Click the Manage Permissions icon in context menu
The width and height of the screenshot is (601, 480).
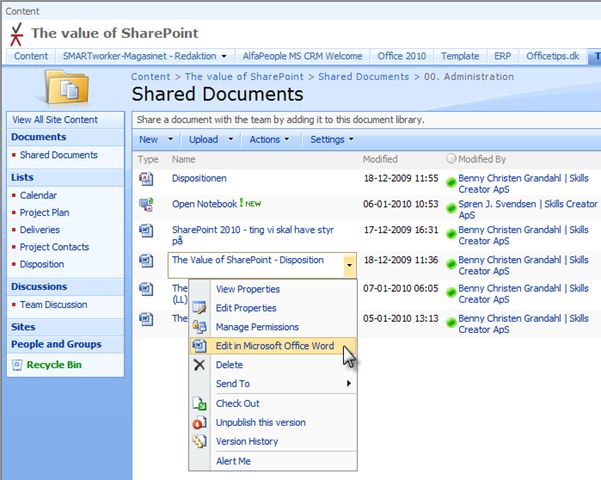(x=199, y=327)
